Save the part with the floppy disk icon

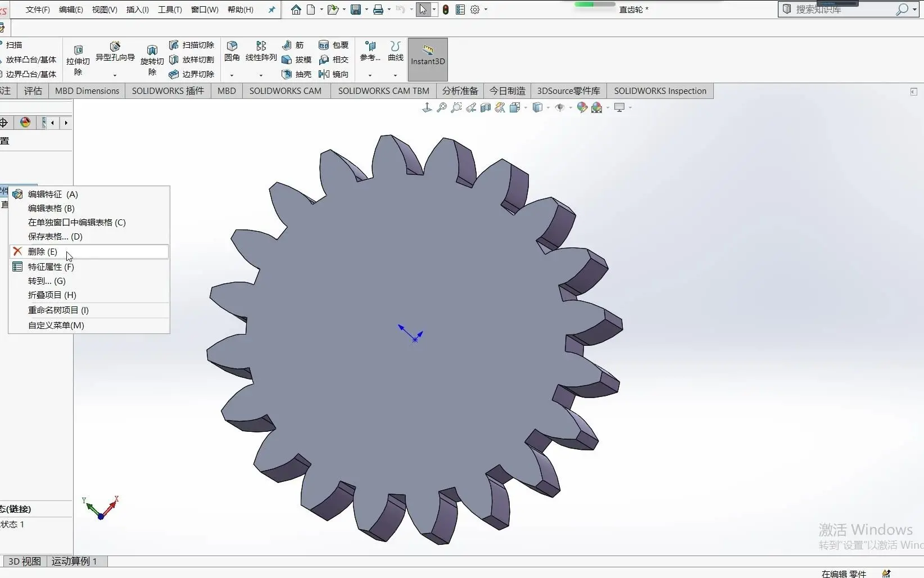coord(356,10)
